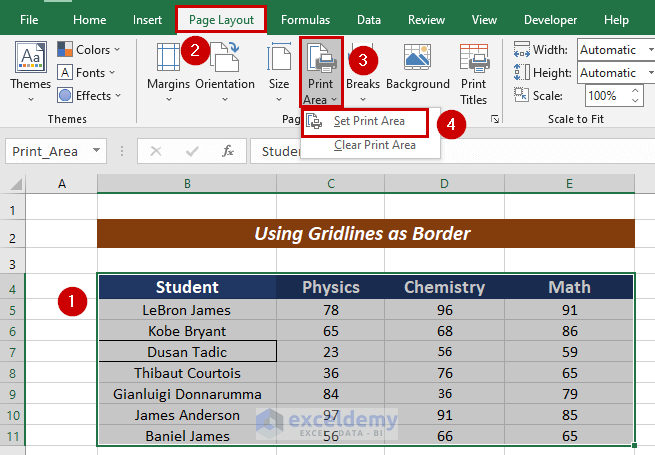Select column A header
The height and width of the screenshot is (455, 655).
point(61,184)
